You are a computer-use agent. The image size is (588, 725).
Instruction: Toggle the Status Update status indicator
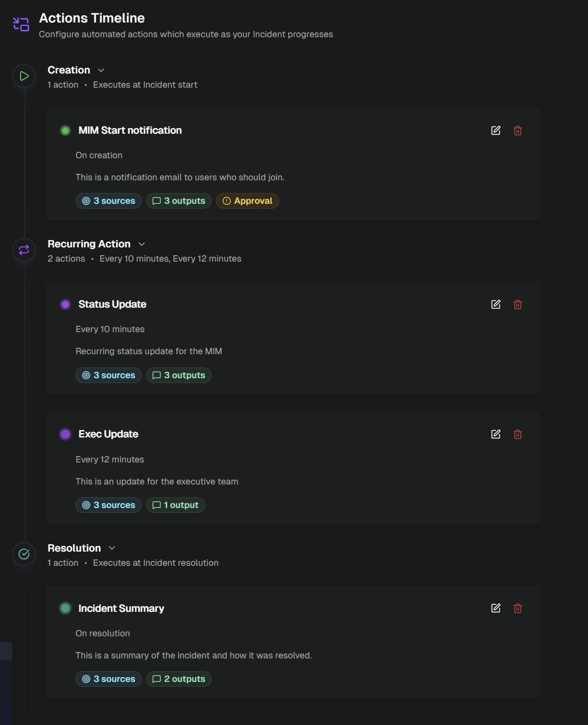pos(65,304)
